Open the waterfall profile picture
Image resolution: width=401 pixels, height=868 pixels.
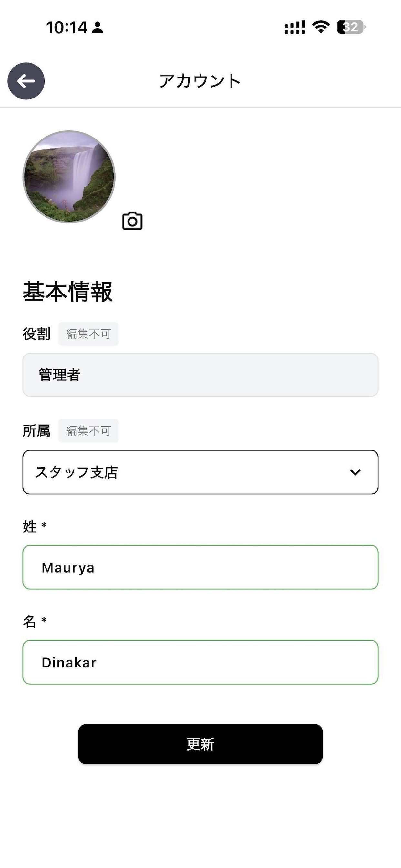(69, 177)
